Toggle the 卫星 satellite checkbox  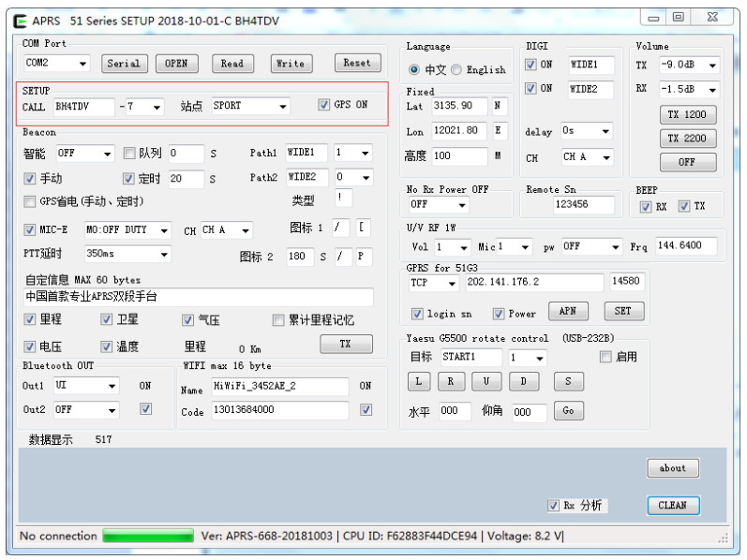point(106,319)
